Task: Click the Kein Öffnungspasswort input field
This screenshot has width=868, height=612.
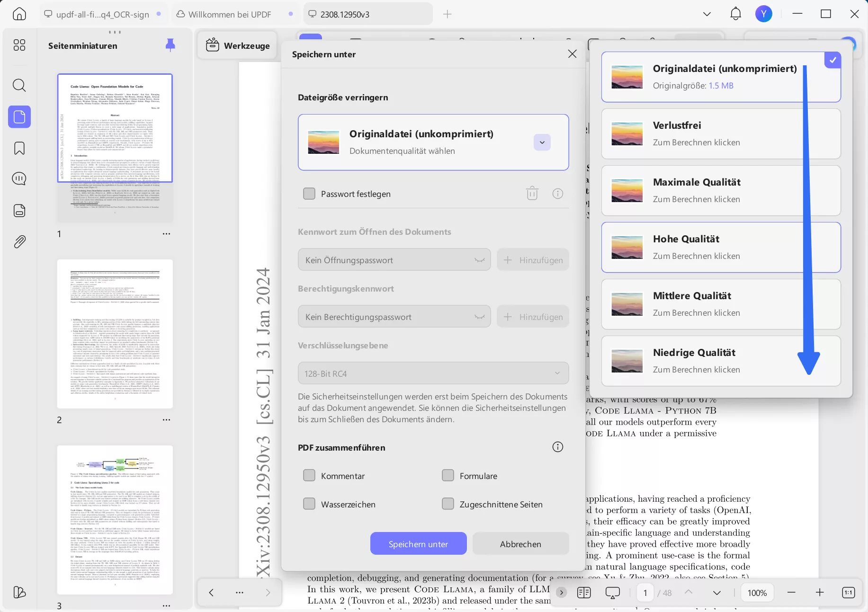Action: (394, 260)
